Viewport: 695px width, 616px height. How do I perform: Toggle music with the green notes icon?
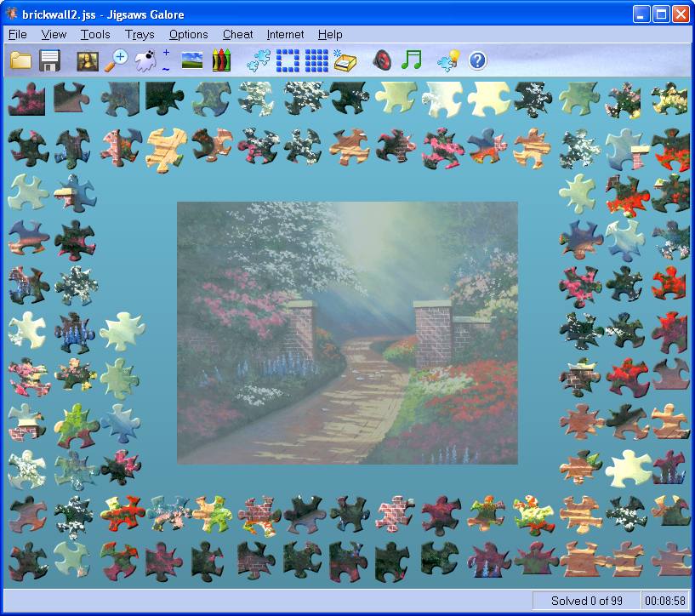pyautogui.click(x=411, y=60)
